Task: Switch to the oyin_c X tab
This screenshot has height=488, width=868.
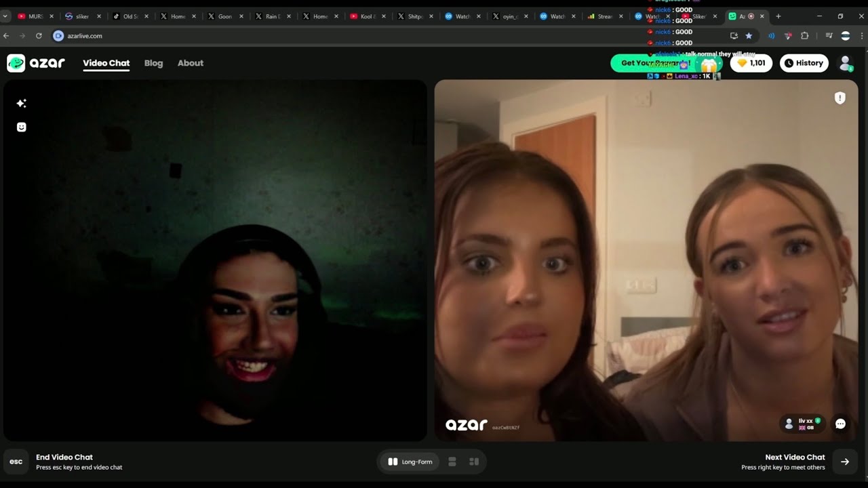Action: pyautogui.click(x=509, y=16)
